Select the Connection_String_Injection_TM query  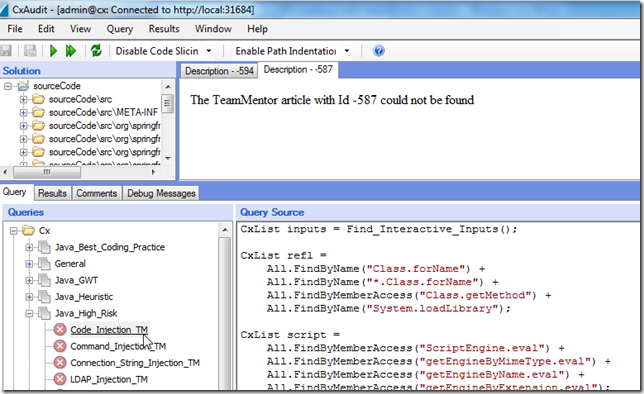click(x=135, y=362)
